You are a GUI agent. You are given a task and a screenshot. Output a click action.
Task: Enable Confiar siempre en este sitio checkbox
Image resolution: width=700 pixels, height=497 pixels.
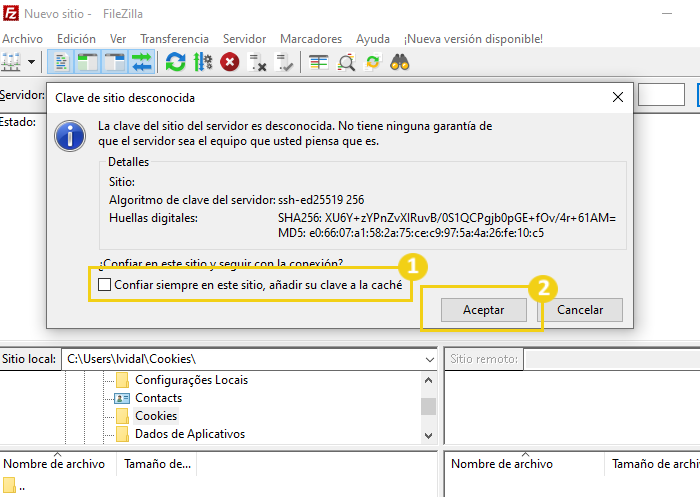104,284
